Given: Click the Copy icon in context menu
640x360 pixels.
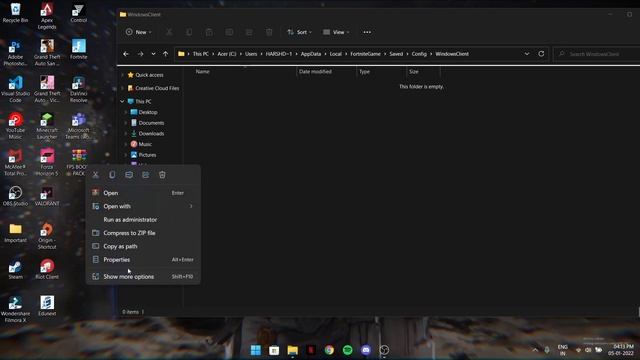Looking at the screenshot, I should [x=112, y=175].
